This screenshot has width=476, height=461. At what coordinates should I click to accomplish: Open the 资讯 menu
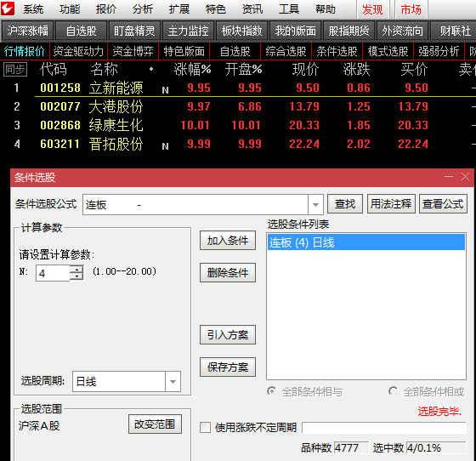[252, 9]
